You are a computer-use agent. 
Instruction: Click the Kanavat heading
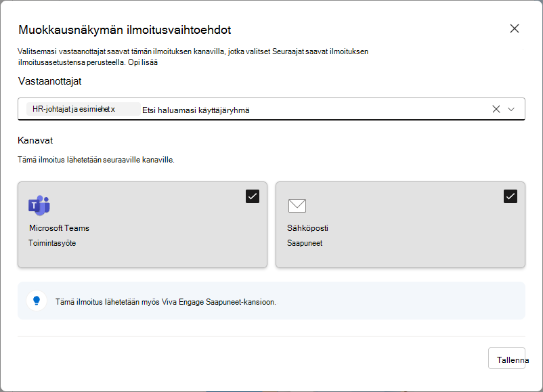point(35,140)
